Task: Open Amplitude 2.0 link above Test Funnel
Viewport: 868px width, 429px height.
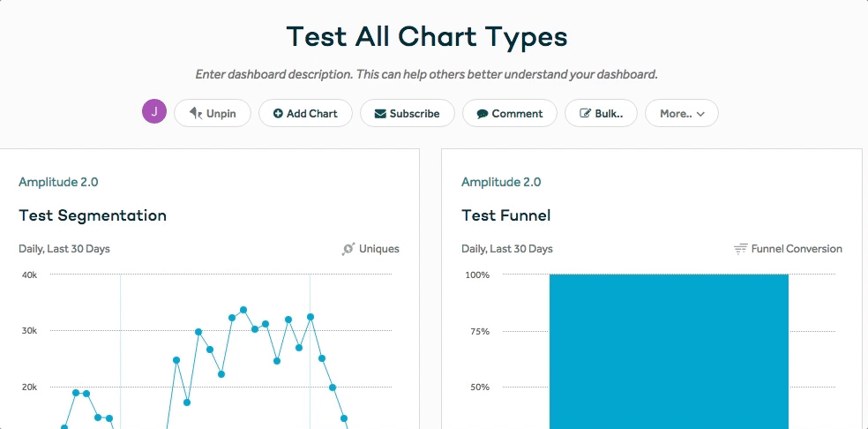Action: (x=501, y=182)
